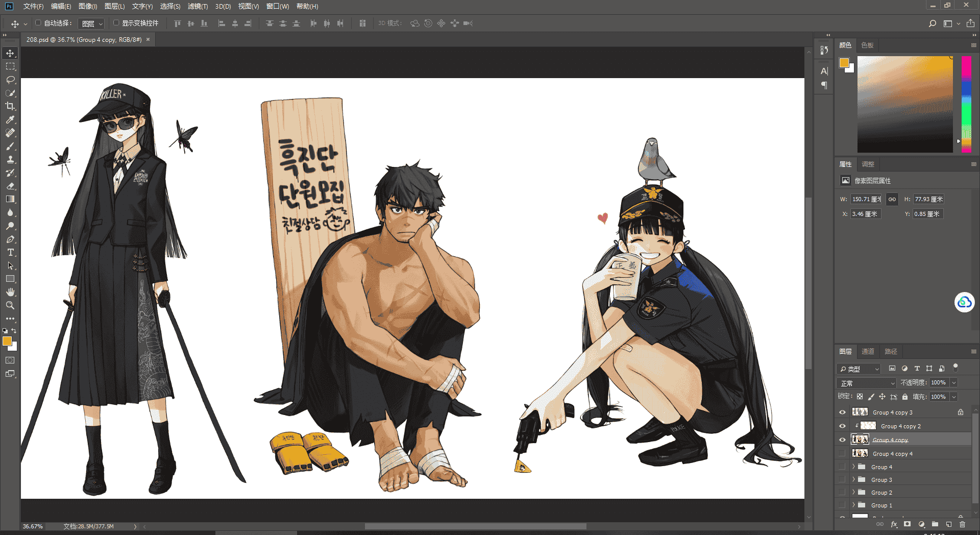This screenshot has width=980, height=535.
Task: Show the Group 1 layer group
Action: tap(842, 505)
